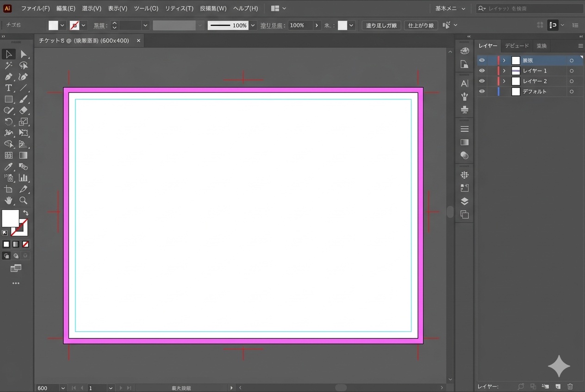
Task: Click the delete layer trash icon
Action: coord(570,386)
